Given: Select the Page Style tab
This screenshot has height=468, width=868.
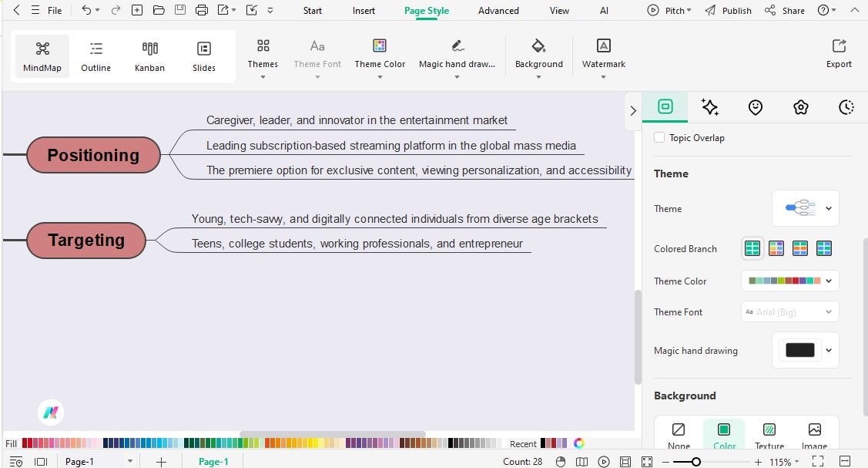Looking at the screenshot, I should [x=426, y=11].
